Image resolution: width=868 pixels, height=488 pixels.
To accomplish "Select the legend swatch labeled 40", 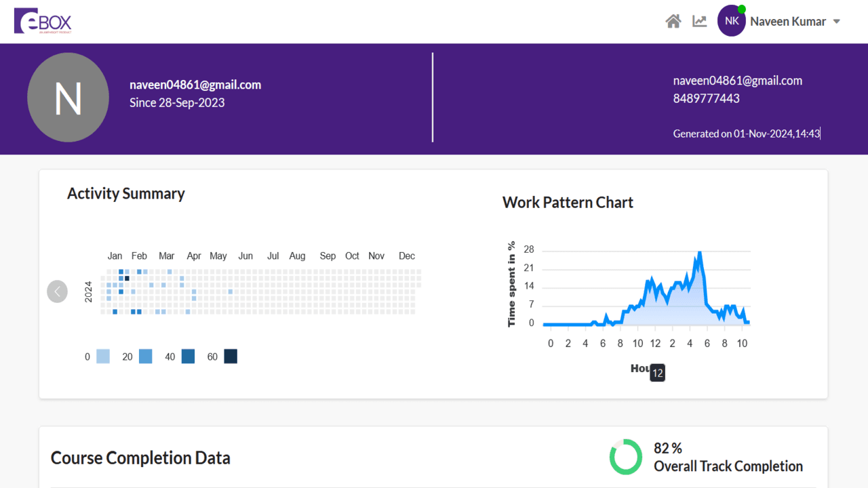I will pos(188,357).
